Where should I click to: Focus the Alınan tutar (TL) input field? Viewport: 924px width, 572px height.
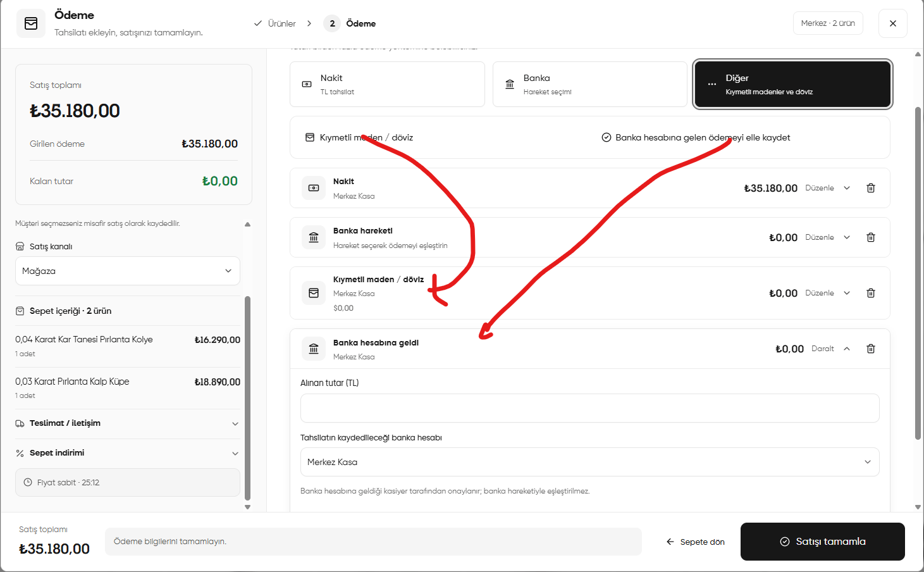590,408
